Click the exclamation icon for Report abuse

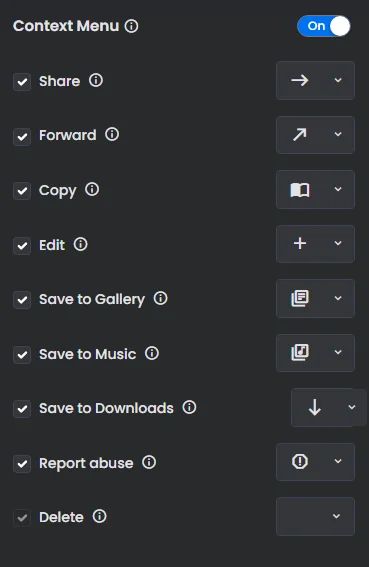tap(300, 461)
